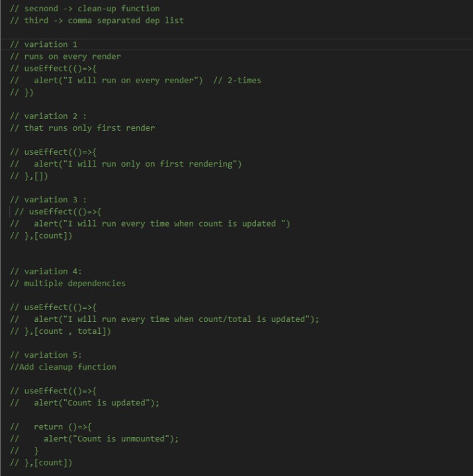Click the empty dependency array '},[])' line
Screen dimensions: 473x476
(x=29, y=176)
